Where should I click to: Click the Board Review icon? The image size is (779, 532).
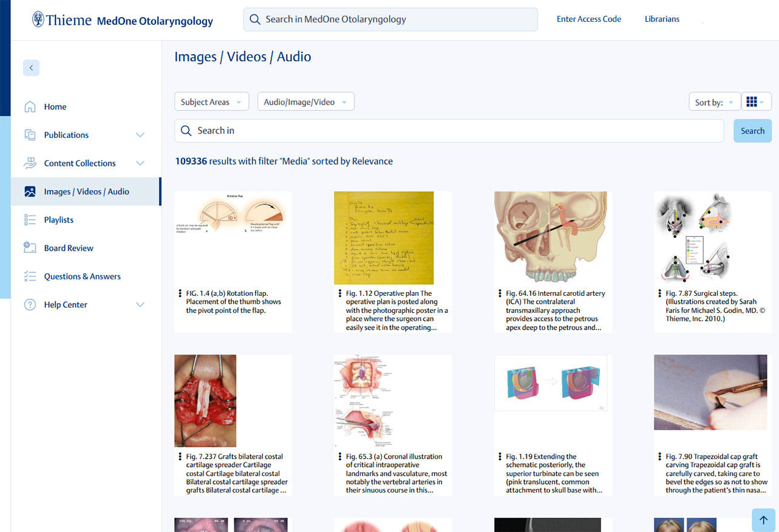tap(30, 248)
